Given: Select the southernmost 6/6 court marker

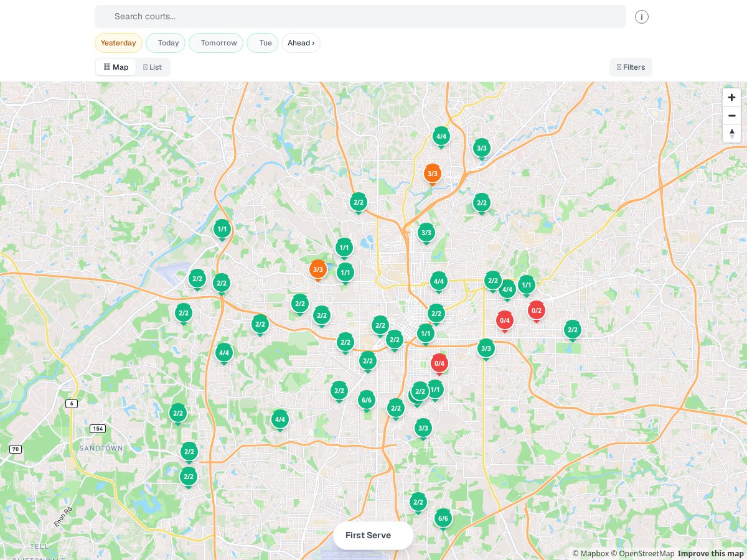Looking at the screenshot, I should click(x=443, y=519).
